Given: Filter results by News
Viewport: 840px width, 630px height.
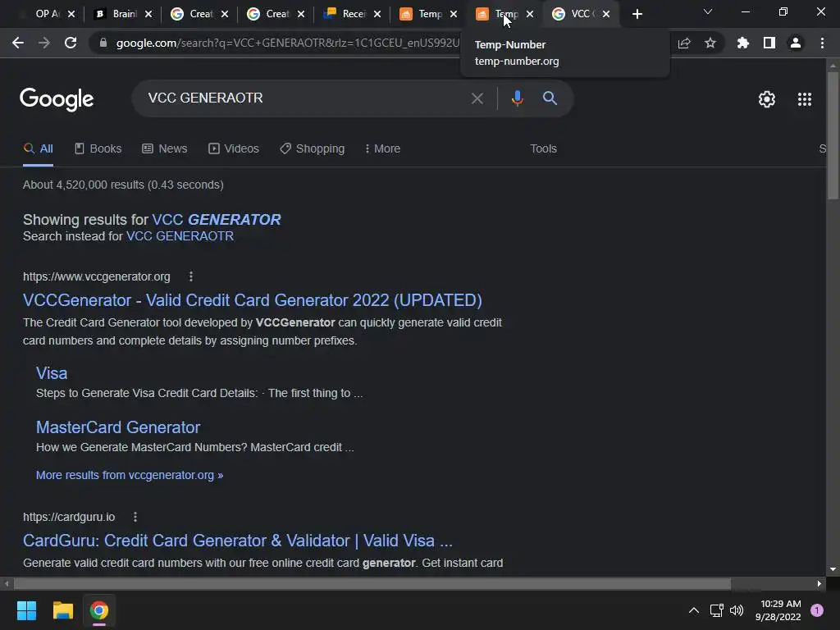Looking at the screenshot, I should (x=164, y=148).
